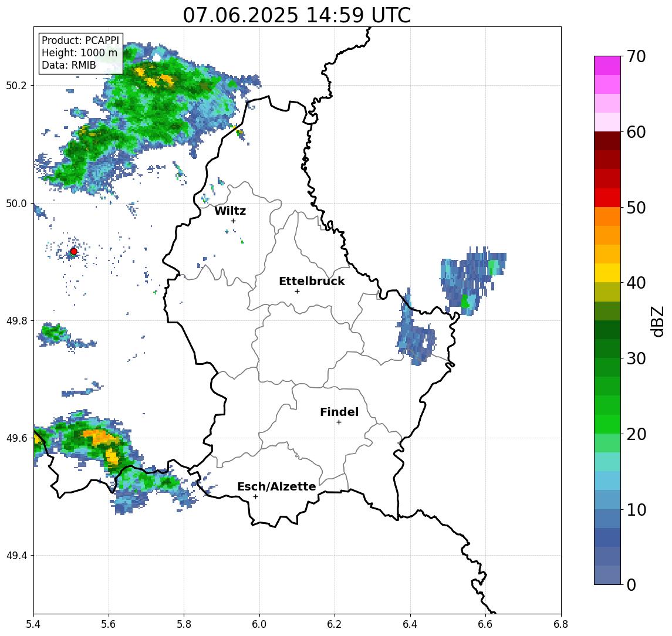This screenshot has height=636, width=672.
Task: Pick the yellow colorbar swatch just above 40
Action: pos(607,273)
